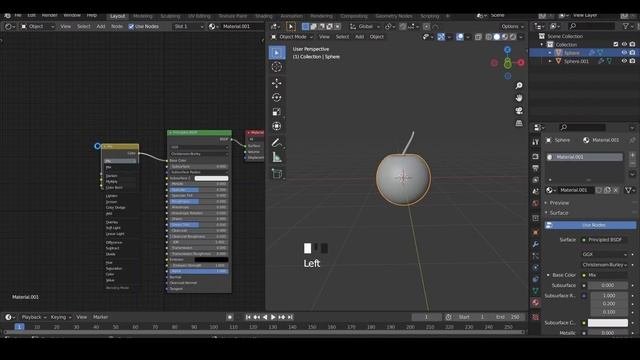Image resolution: width=640 pixels, height=360 pixels.
Task: Activate the Scale tool in viewport toolbar
Action: pyautogui.click(x=277, y=112)
